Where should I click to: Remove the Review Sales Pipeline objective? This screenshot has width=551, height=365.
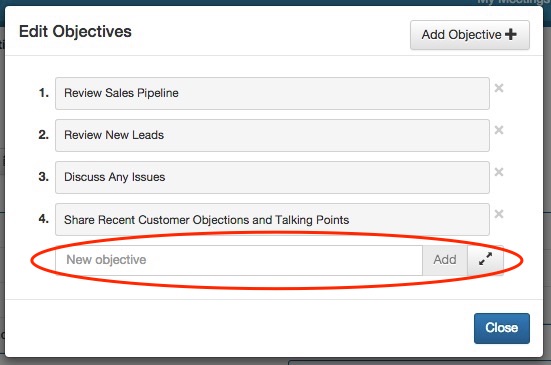(x=499, y=88)
